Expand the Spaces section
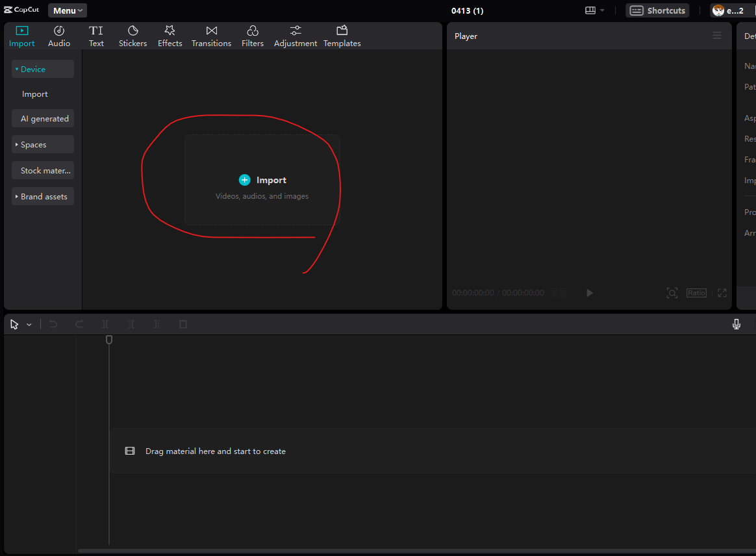 coord(43,145)
